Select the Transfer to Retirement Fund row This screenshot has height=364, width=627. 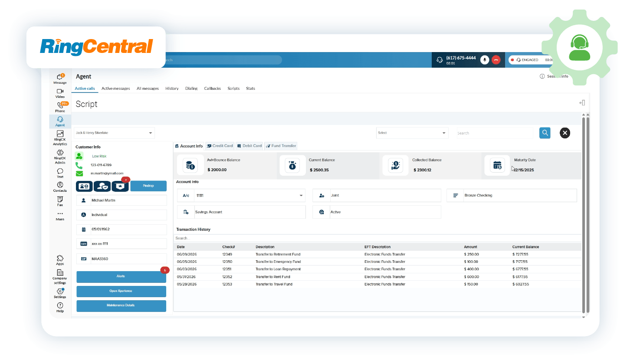point(378,254)
